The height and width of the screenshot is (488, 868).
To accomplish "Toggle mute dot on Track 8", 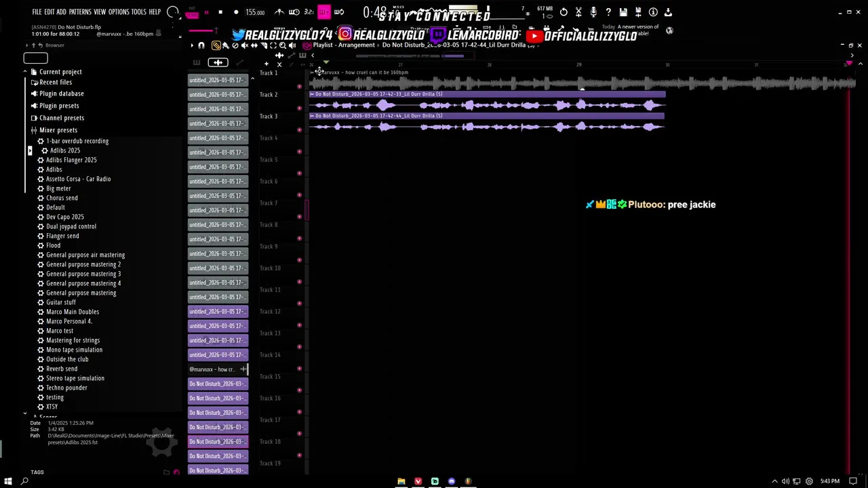I will tap(299, 238).
